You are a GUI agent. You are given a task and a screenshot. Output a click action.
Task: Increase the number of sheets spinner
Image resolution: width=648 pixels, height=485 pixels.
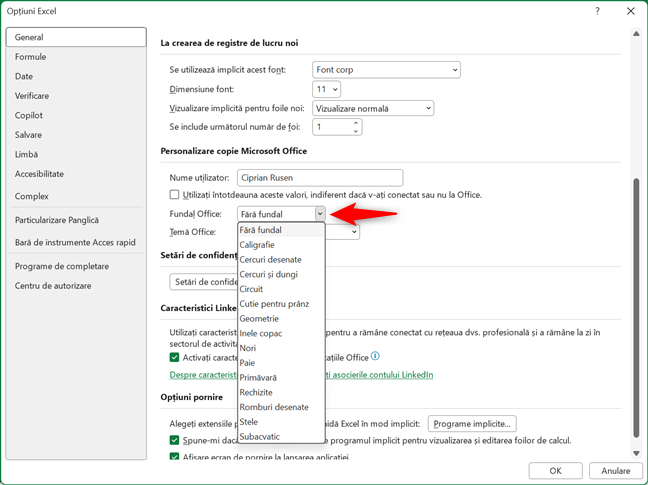tap(356, 123)
